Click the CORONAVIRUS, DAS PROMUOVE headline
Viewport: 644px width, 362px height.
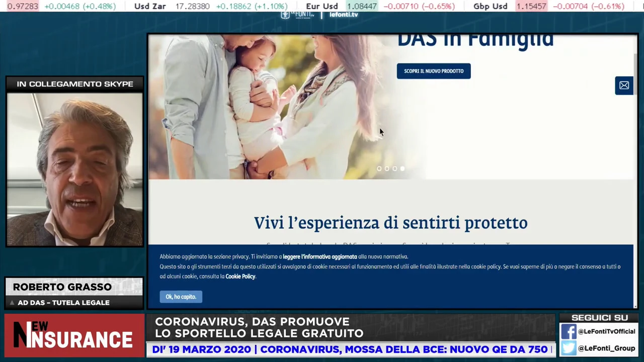pos(252,322)
